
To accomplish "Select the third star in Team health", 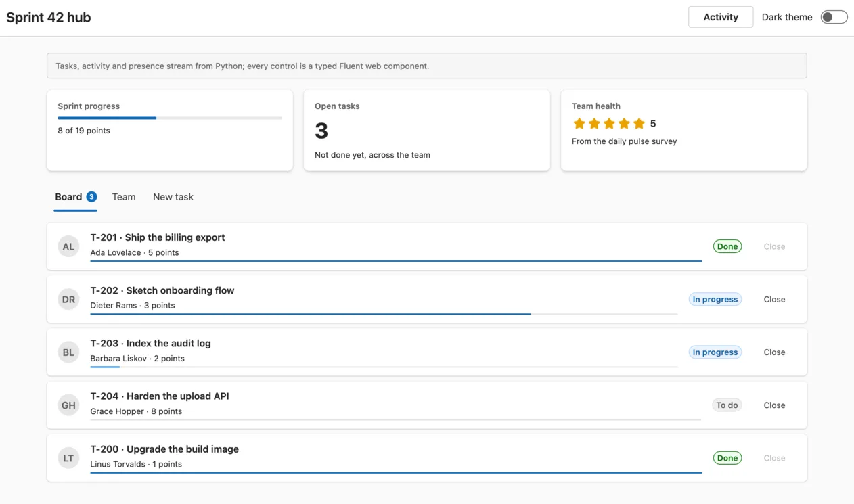I will pos(609,123).
